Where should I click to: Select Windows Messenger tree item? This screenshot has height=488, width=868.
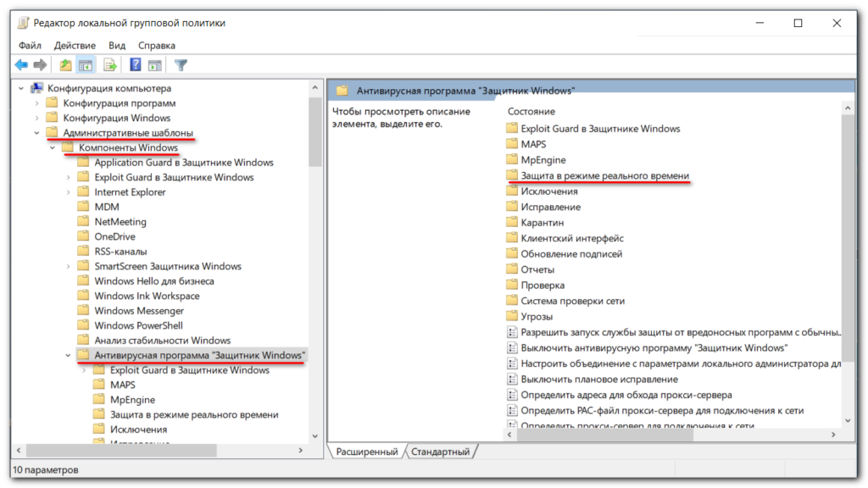pos(139,310)
